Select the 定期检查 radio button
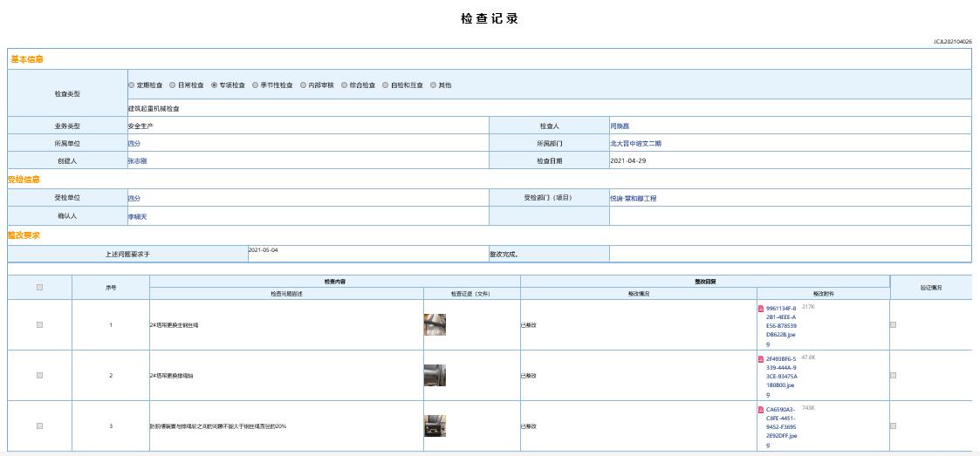This screenshot has width=980, height=456. [x=132, y=85]
